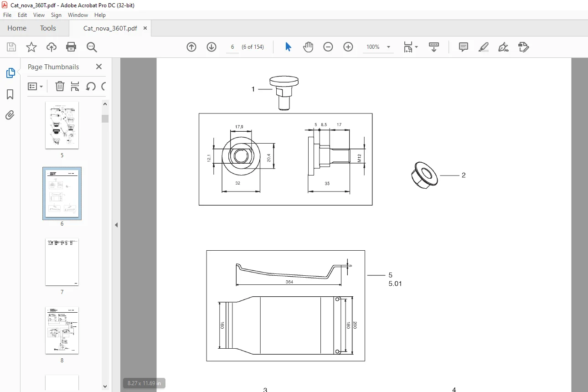
Task: Go to next page with down arrow
Action: 211,47
